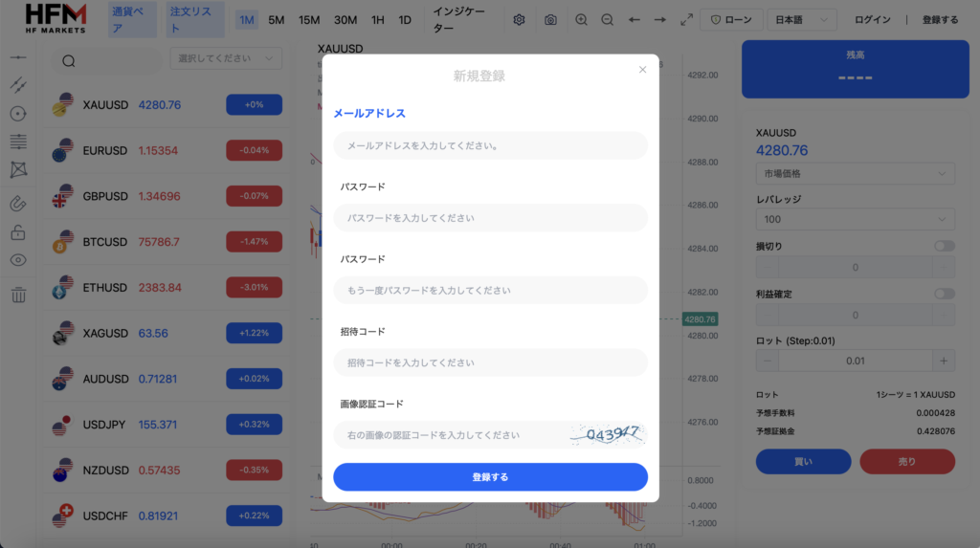This screenshot has height=548, width=980.
Task: Click the USDCHF Swiss flag icon
Action: (62, 516)
